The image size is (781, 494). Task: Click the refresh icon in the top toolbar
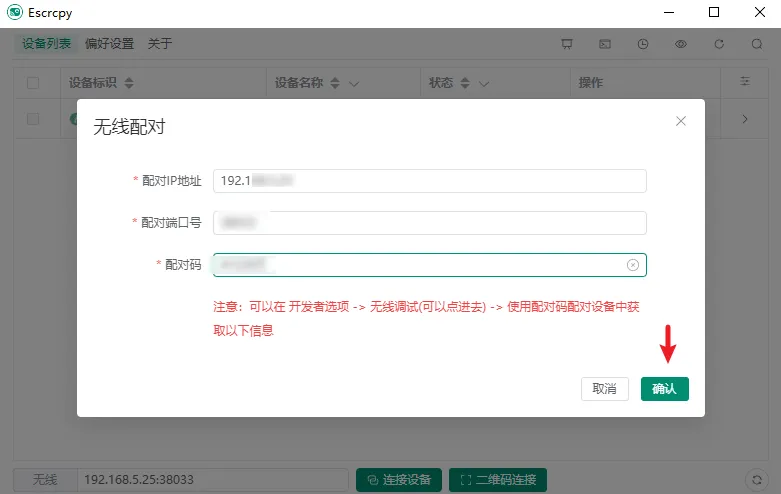click(x=719, y=44)
